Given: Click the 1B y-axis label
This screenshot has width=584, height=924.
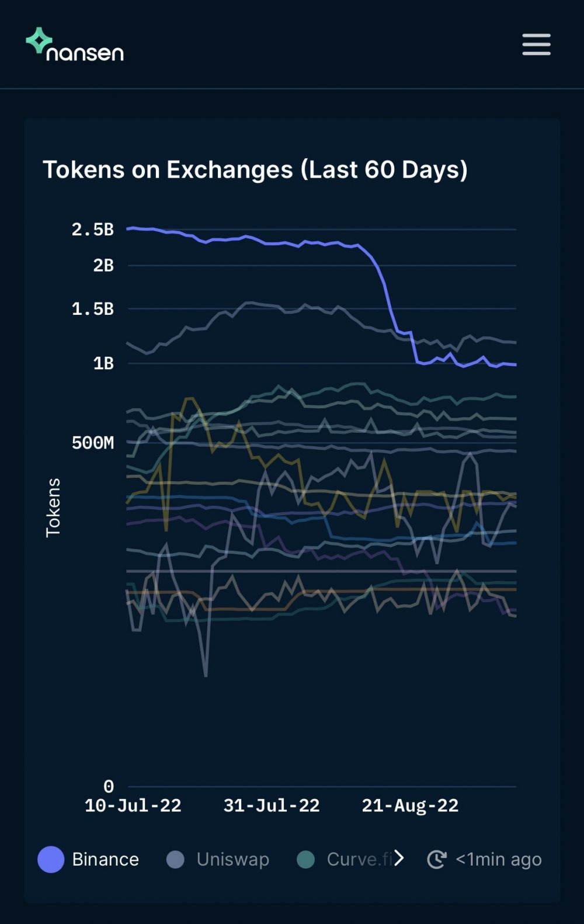Looking at the screenshot, I should [x=103, y=363].
